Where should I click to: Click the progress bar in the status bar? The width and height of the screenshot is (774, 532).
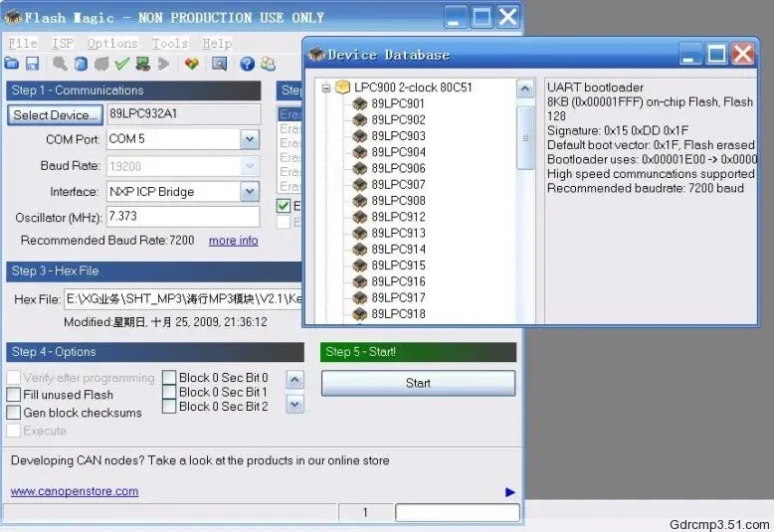tap(458, 512)
